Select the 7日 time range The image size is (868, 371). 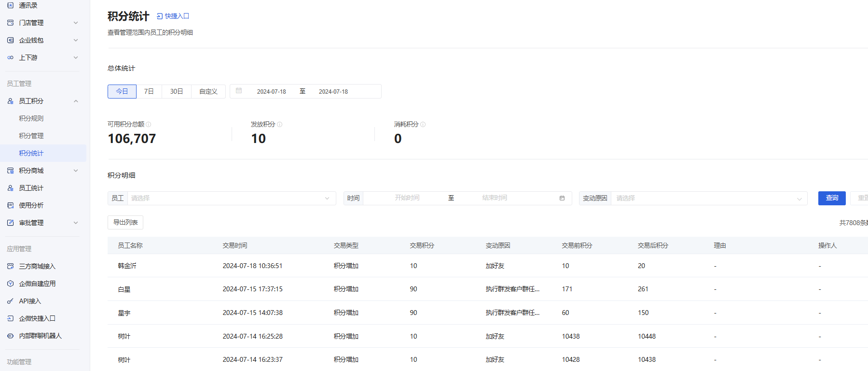coord(149,91)
